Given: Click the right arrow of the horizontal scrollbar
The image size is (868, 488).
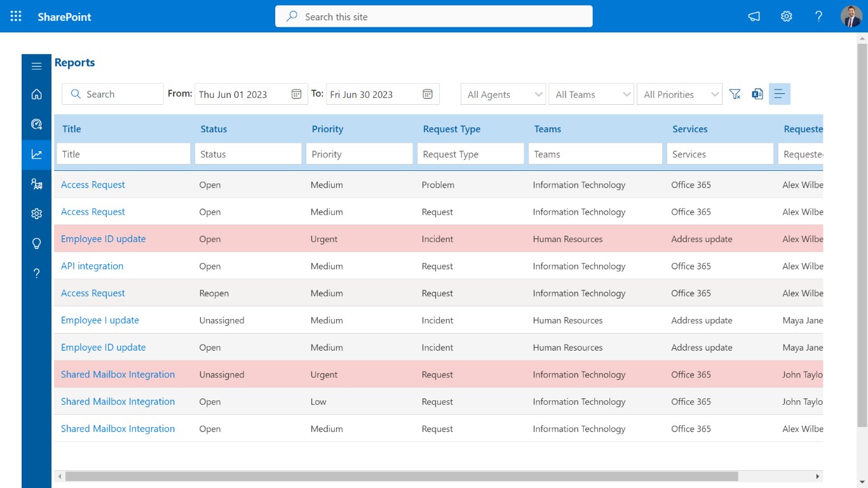Looking at the screenshot, I should pos(818,476).
